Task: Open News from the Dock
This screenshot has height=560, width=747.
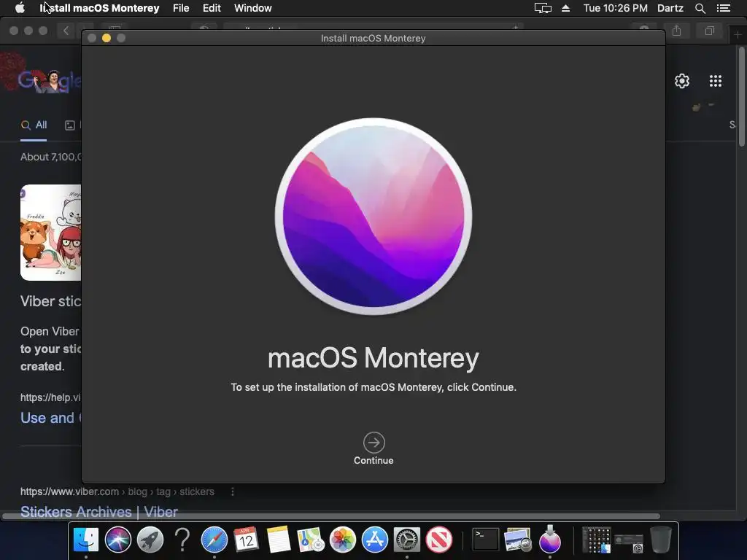Action: tap(438, 540)
